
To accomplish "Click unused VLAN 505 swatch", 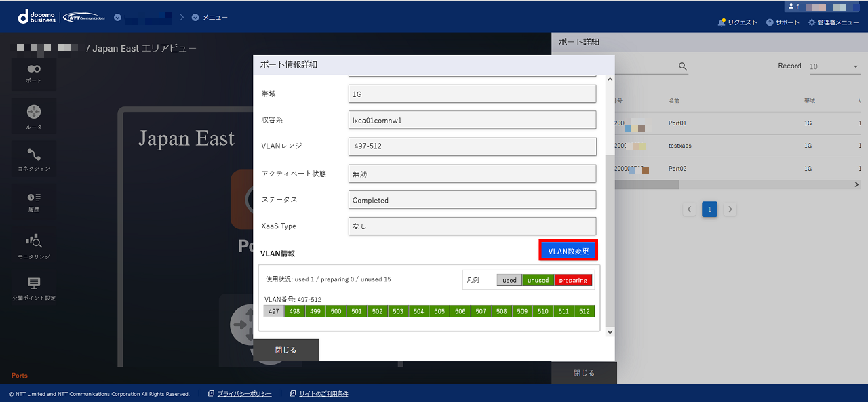I will [439, 311].
